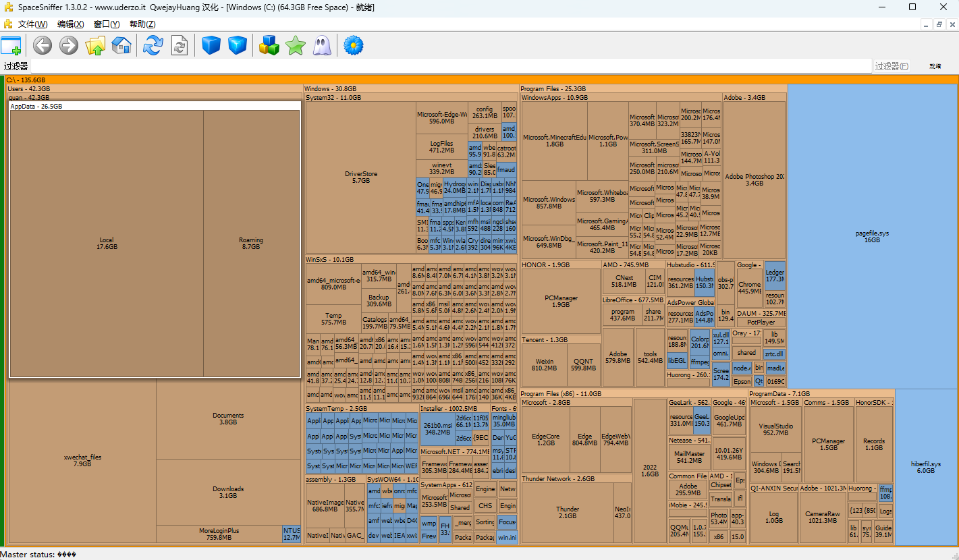Image resolution: width=959 pixels, height=560 pixels.
Task: Open the 编辑(X) menu
Action: tap(71, 24)
